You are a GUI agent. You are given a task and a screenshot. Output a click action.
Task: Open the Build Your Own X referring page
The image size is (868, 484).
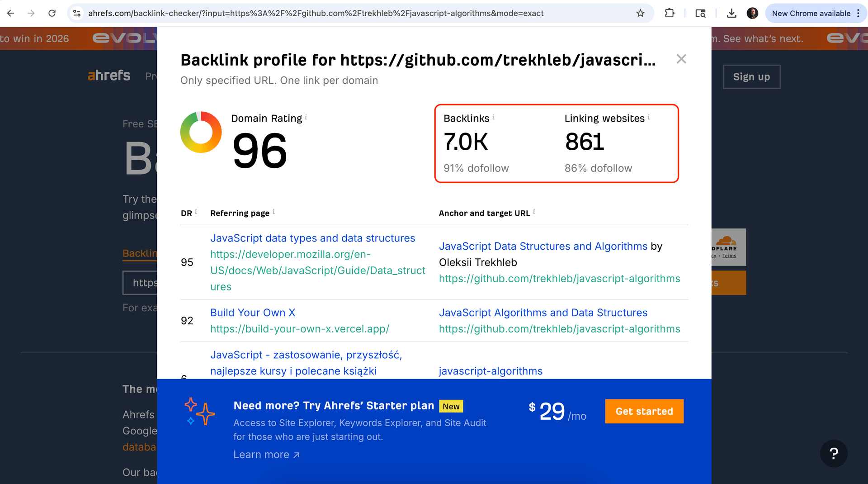253,313
